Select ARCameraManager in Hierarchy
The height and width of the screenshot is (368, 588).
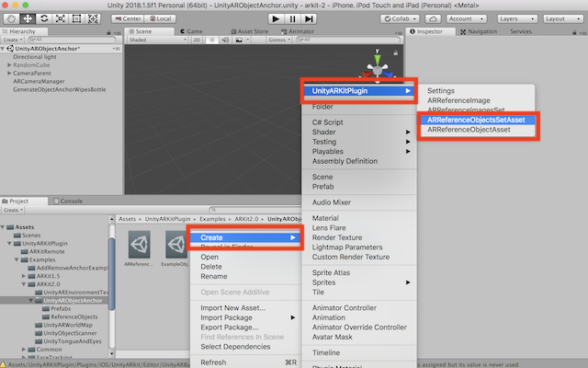39,82
